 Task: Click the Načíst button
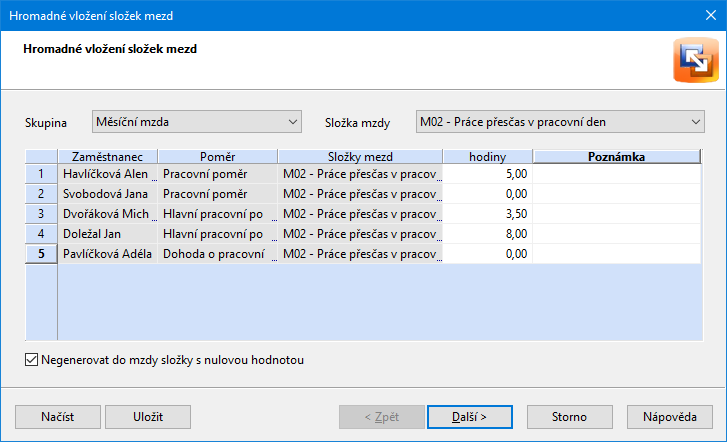57,417
